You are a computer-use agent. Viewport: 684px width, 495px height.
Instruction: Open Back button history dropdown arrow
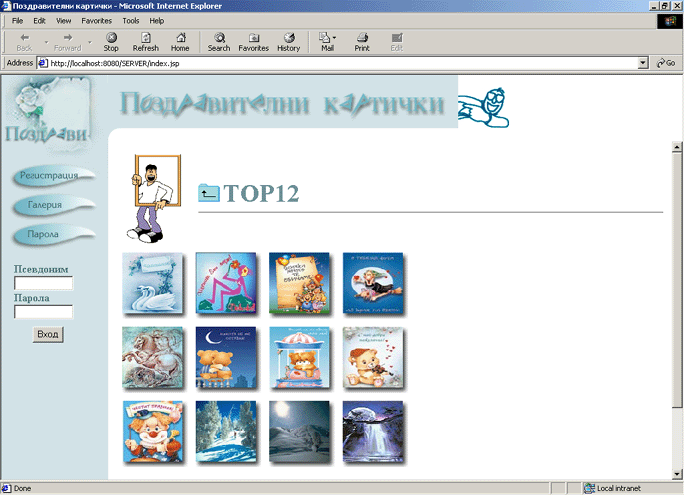tap(43, 42)
